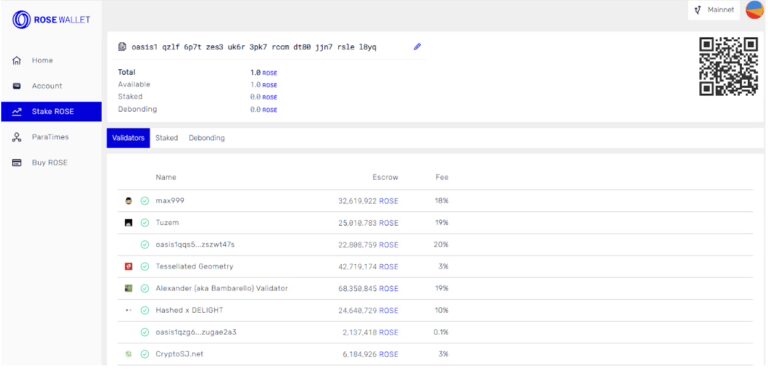Viewport: 768px width, 369px height.
Task: Click status checkmark for CryptoSJ.net
Action: 144,354
